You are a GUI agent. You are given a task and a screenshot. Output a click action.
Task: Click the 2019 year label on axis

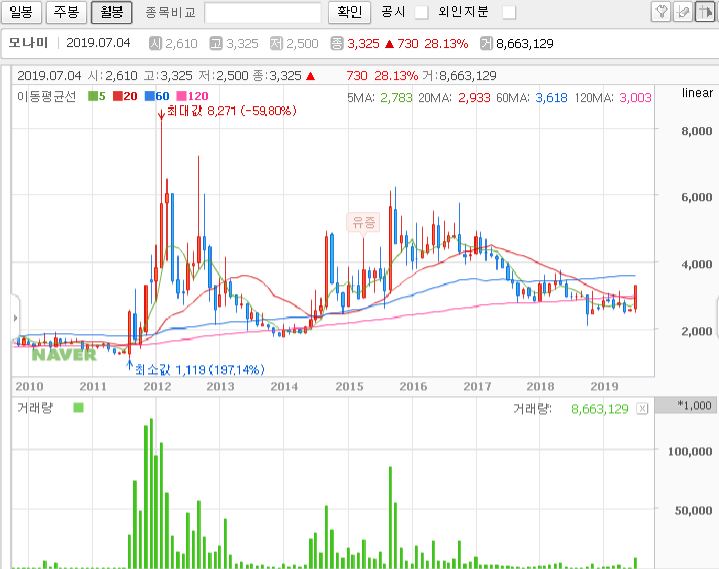[x=604, y=387]
